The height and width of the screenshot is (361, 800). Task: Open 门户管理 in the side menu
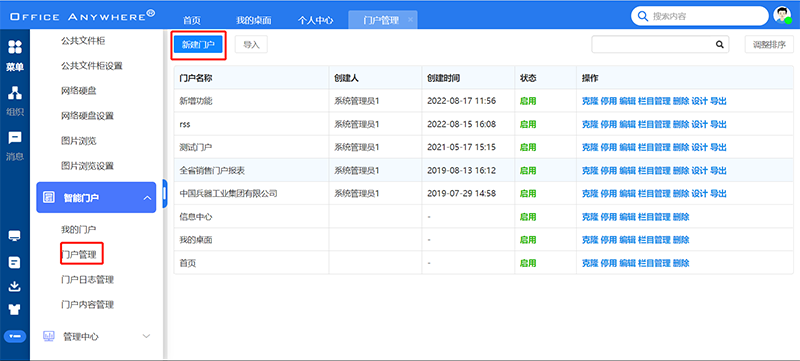coord(79,254)
